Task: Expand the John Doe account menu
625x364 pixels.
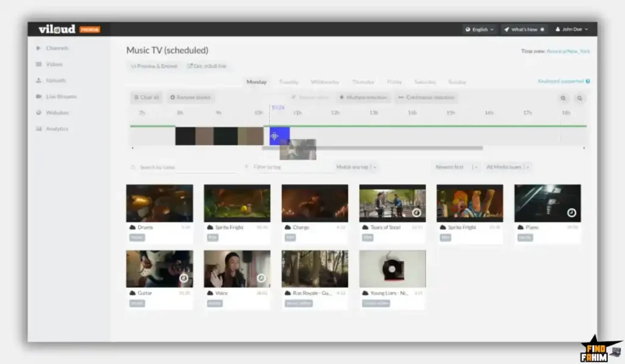Action: click(x=573, y=29)
